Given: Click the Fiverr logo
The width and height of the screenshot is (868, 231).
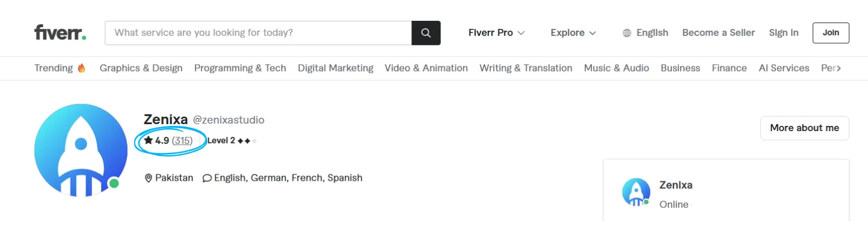Looking at the screenshot, I should point(60,33).
